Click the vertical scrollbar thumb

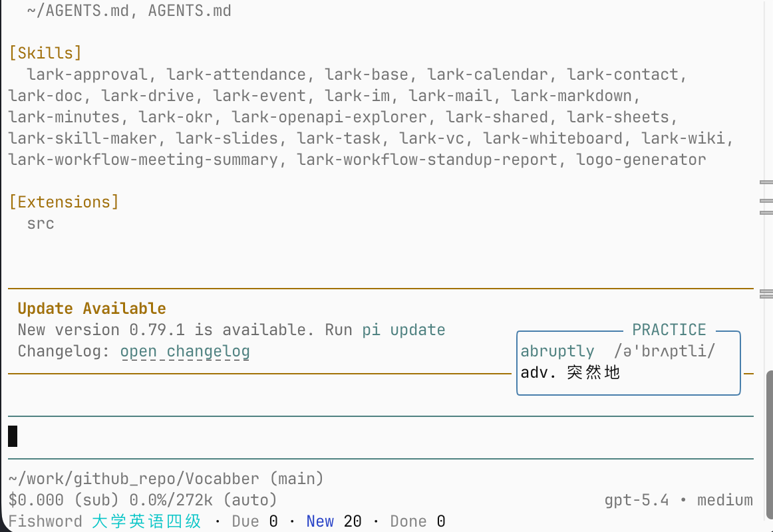[769, 446]
